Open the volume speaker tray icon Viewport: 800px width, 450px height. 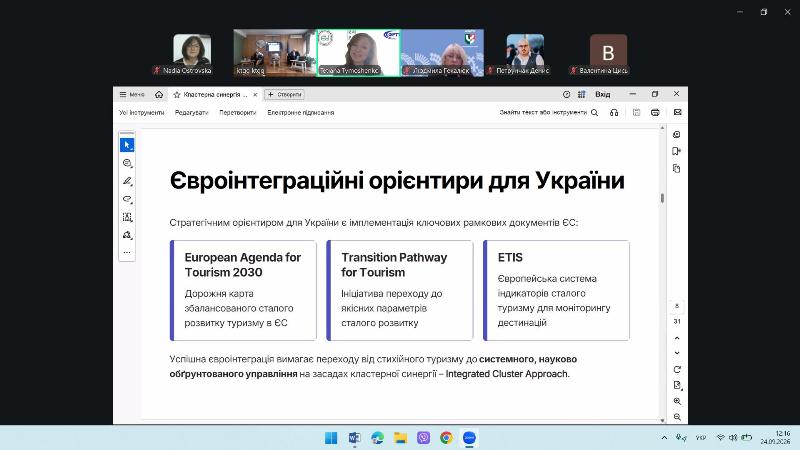click(x=733, y=438)
